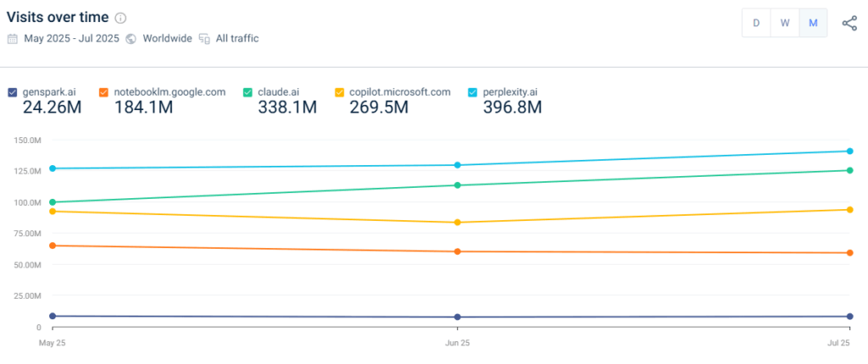868x364 pixels.
Task: Click the claude.ai legend label
Action: coord(279,91)
